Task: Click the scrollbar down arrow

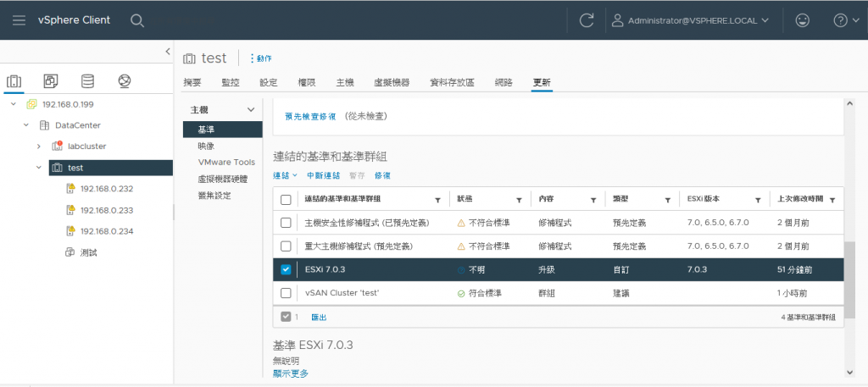Action: point(849,373)
